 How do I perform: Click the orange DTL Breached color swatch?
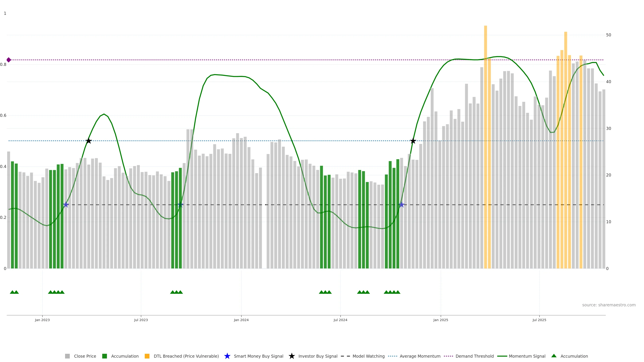coord(147,356)
